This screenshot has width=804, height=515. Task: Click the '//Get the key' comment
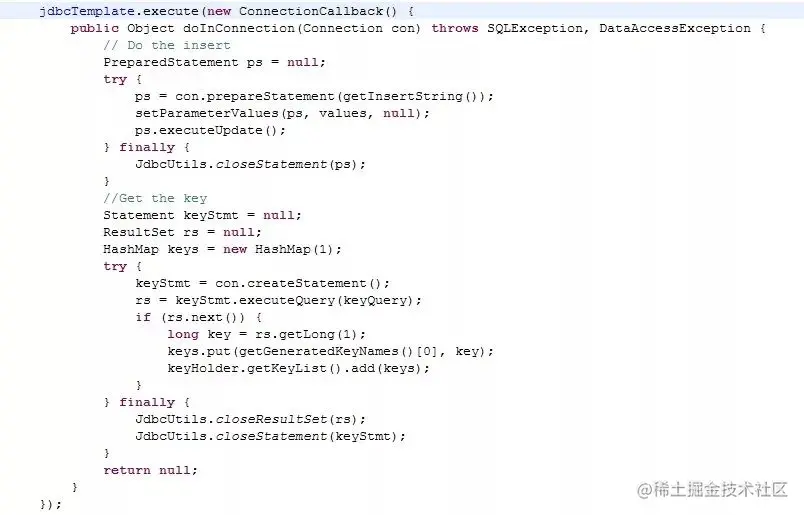(x=155, y=199)
